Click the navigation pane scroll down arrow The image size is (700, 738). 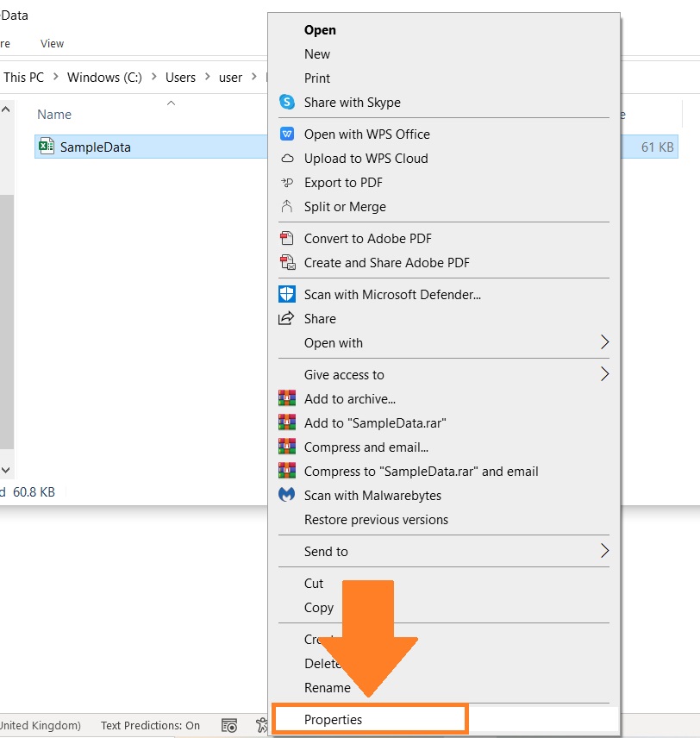6,470
